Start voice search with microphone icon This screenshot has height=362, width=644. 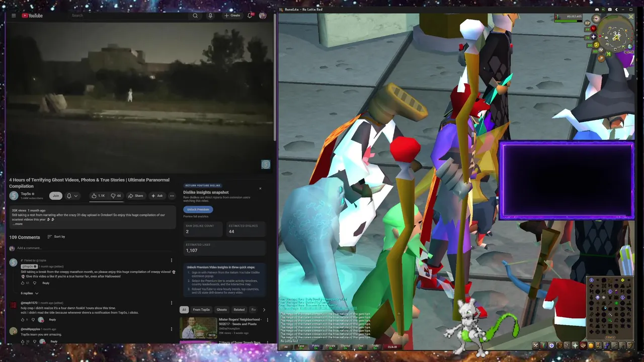[210, 16]
